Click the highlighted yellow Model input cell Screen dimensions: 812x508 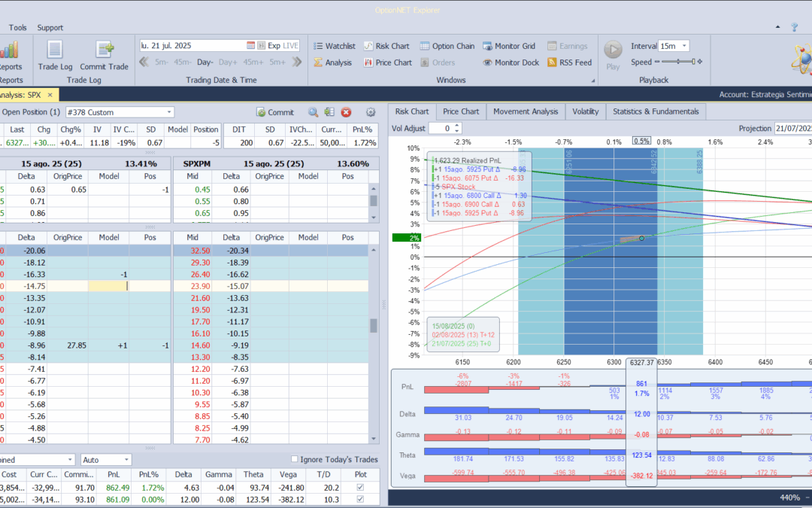pyautogui.click(x=108, y=286)
